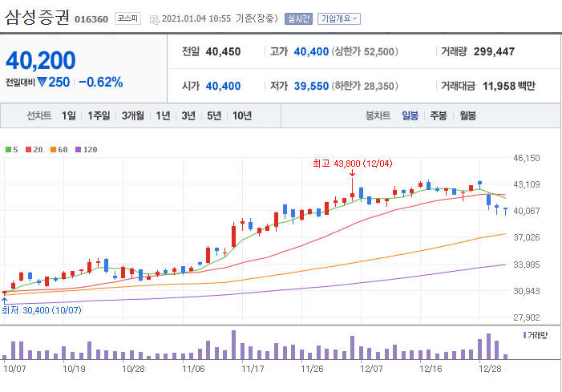Click the current price 40,200
Image resolution: width=562 pixels, height=392 pixels.
pyautogui.click(x=41, y=60)
